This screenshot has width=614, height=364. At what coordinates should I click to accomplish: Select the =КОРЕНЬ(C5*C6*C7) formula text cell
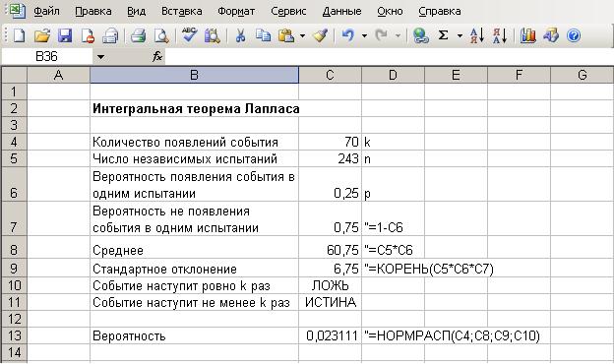click(x=394, y=269)
